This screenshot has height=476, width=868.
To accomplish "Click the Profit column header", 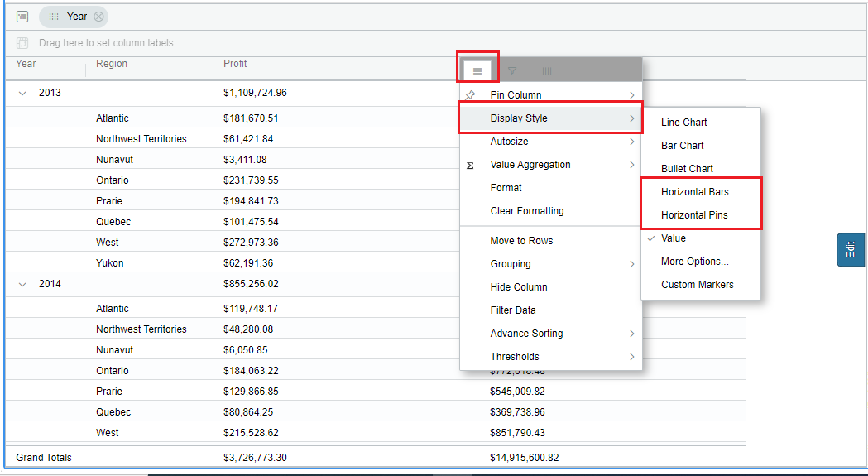I will click(x=235, y=64).
